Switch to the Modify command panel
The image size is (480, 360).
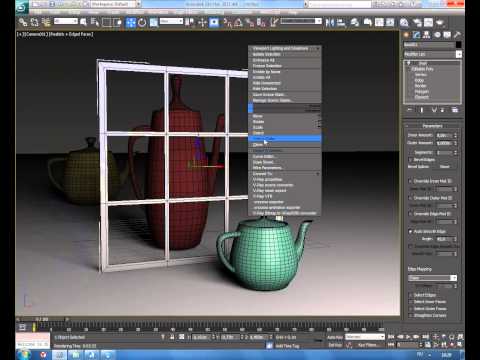tap(416, 34)
